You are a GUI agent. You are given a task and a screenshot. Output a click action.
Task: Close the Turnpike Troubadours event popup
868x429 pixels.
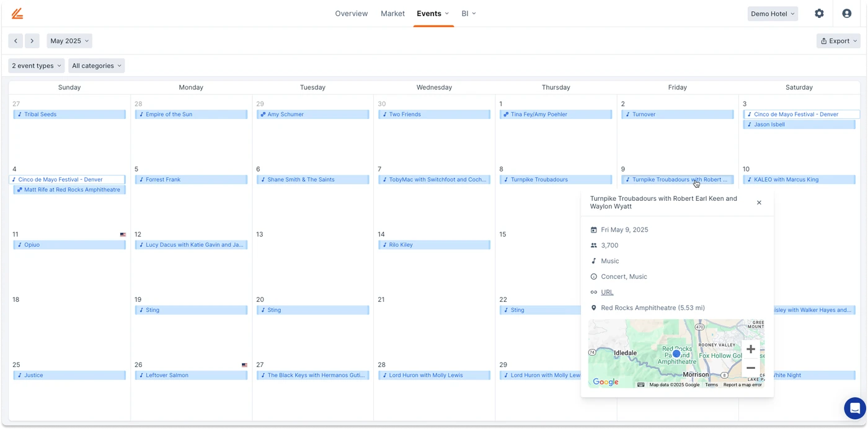point(759,203)
